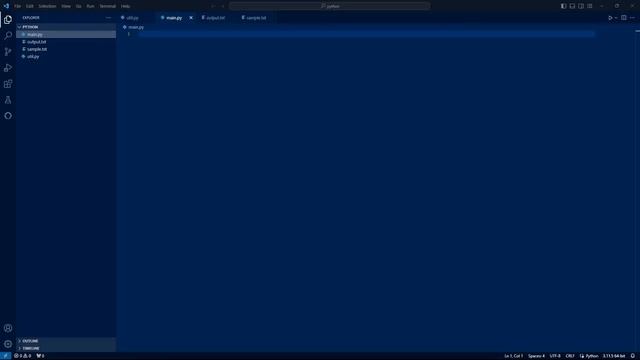The image size is (640, 360).
Task: Close the main.py editor tab
Action: click(x=191, y=18)
